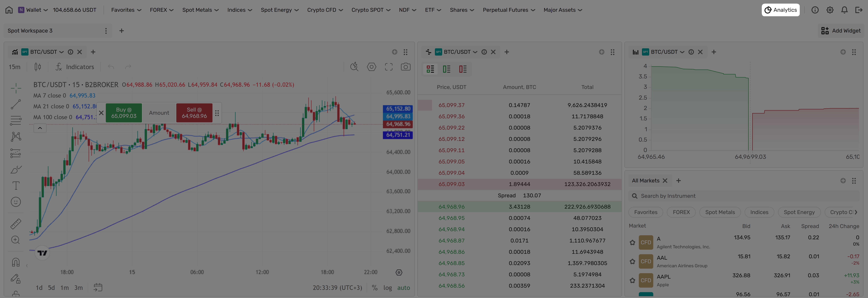Click Sell @ 64,968.96 button
Screen dimensions: 868x298
(x=194, y=113)
